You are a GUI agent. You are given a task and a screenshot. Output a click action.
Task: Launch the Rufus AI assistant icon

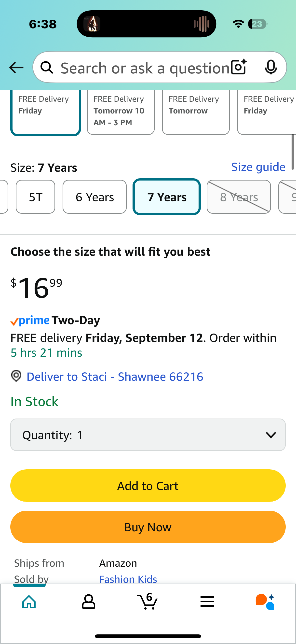(265, 602)
